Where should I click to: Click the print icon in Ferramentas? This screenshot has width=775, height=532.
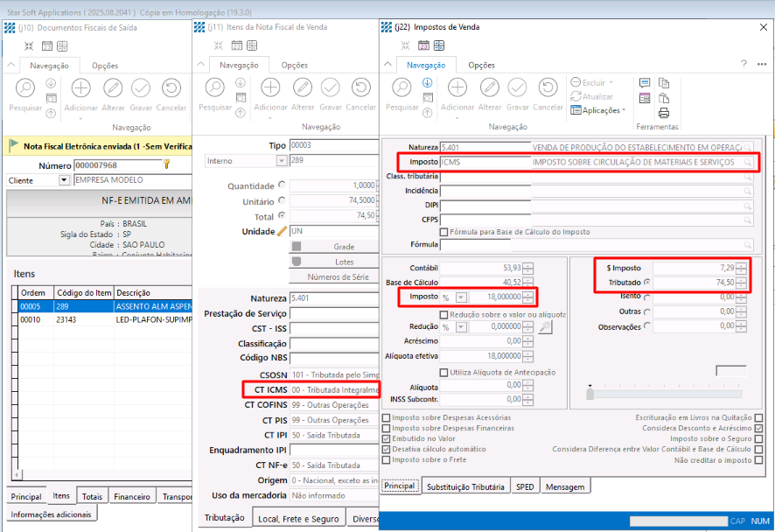tap(664, 113)
